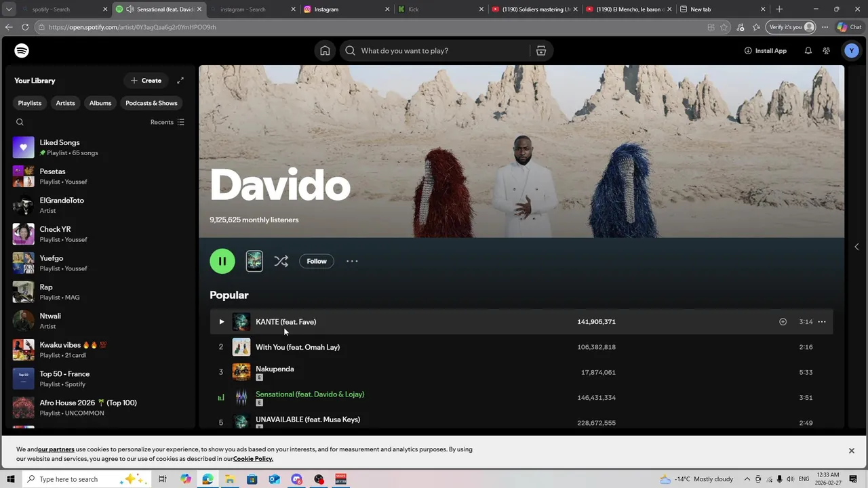Open the Windows Start menu
The height and width of the screenshot is (488, 868).
tap(10, 479)
